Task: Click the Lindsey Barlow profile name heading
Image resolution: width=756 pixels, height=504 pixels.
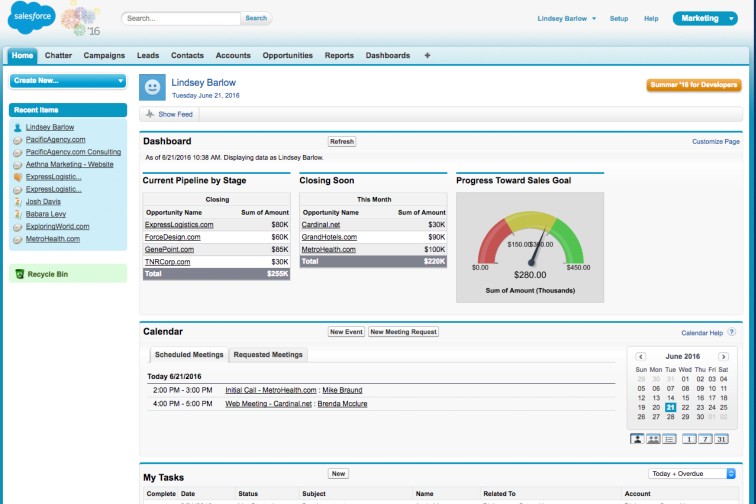Action: click(x=203, y=82)
